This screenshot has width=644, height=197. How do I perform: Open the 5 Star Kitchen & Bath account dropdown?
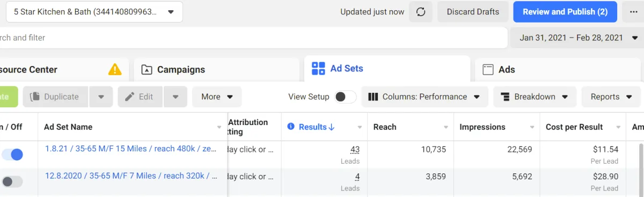pos(94,12)
